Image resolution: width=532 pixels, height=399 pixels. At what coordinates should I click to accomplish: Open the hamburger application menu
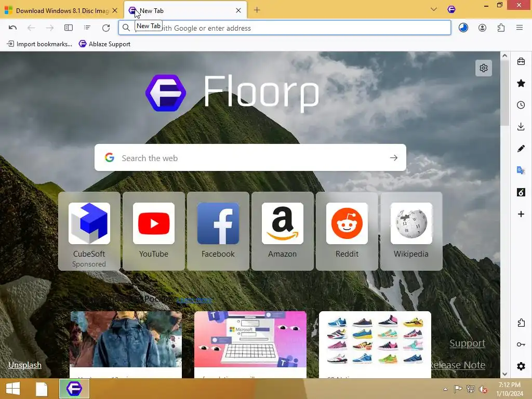point(520,28)
